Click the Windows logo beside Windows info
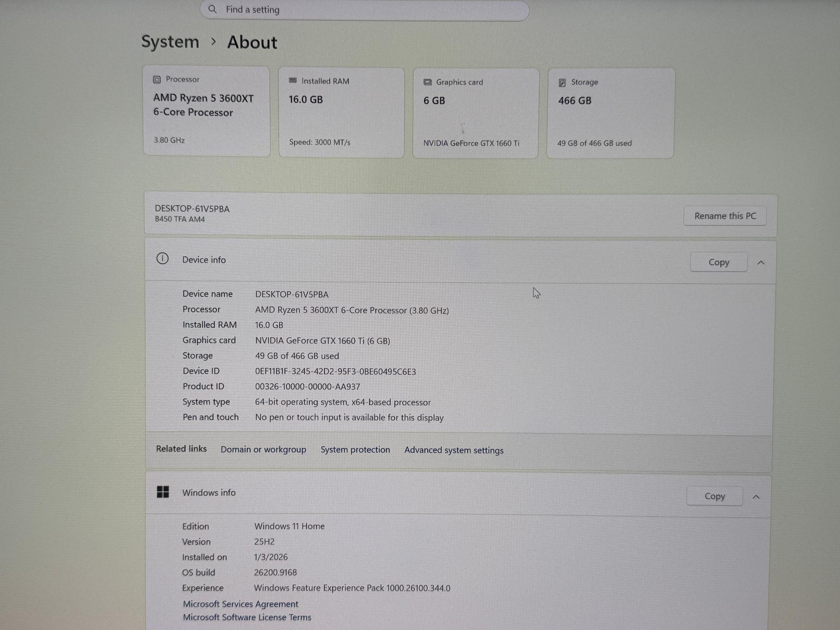This screenshot has width=840, height=630. click(163, 492)
